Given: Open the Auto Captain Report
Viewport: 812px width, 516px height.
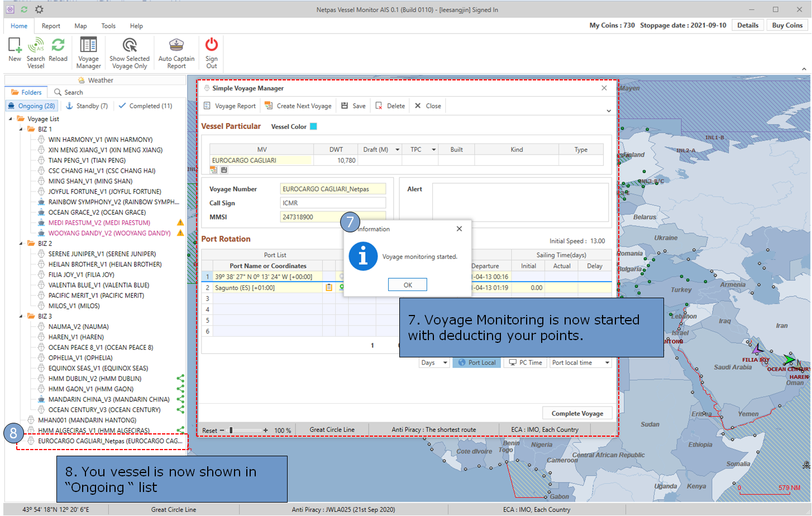Looking at the screenshot, I should click(176, 46).
